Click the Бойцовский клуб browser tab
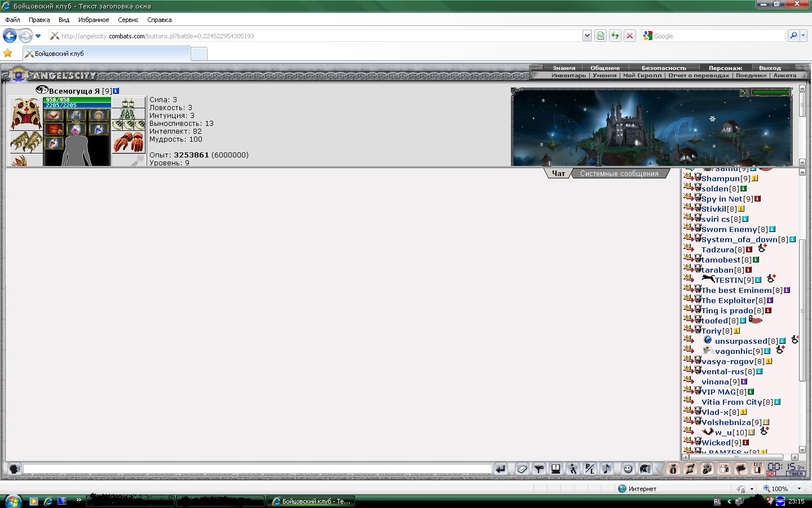812x508 pixels. [107, 54]
